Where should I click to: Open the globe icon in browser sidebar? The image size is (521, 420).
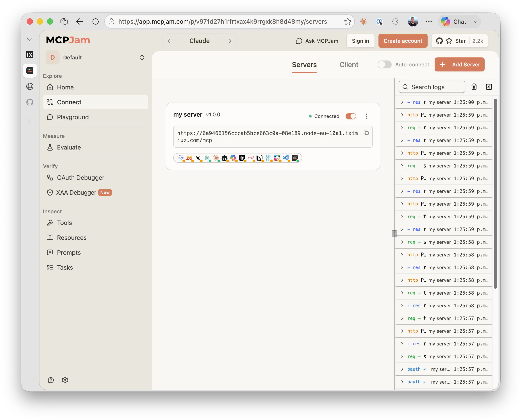[30, 86]
